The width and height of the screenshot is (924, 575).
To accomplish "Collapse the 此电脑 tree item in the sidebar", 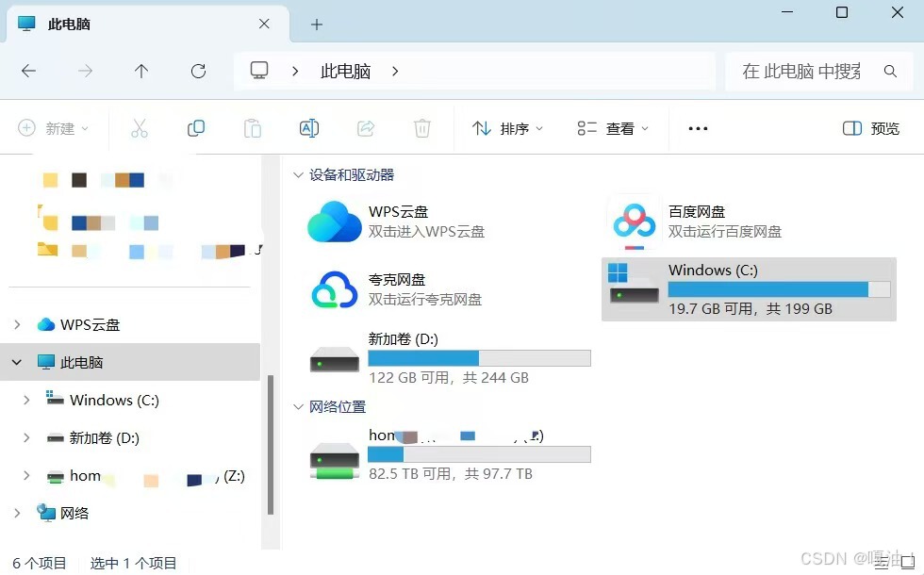I will (17, 362).
